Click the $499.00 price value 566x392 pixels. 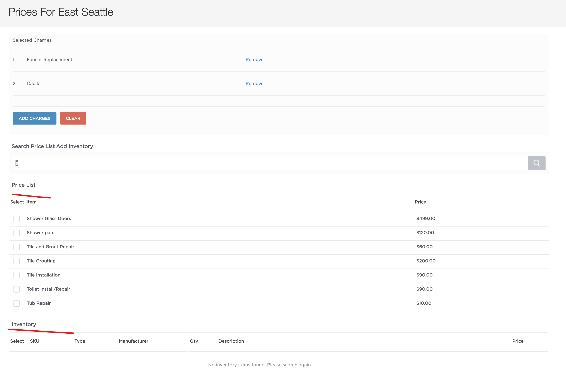[x=426, y=219]
